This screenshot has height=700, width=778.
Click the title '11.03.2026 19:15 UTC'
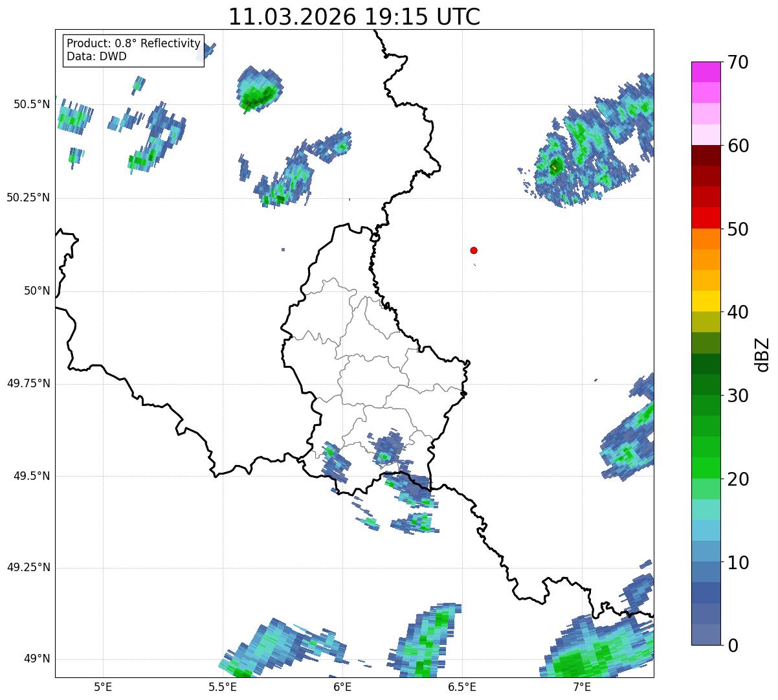click(354, 17)
